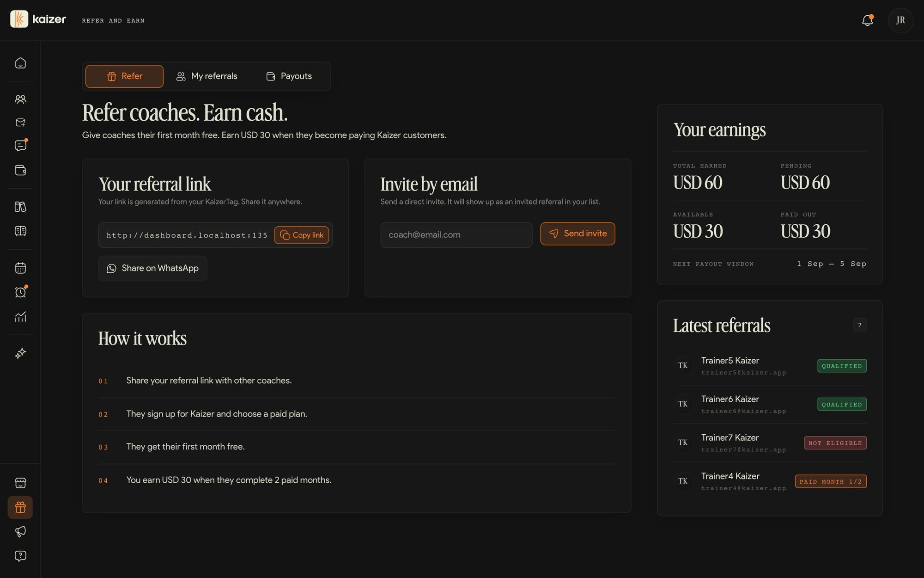Click the Refer and Earn header label

click(113, 20)
